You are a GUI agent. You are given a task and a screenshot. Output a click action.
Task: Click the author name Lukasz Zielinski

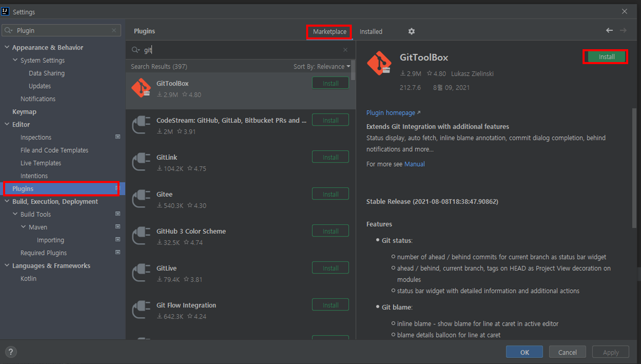[472, 74]
